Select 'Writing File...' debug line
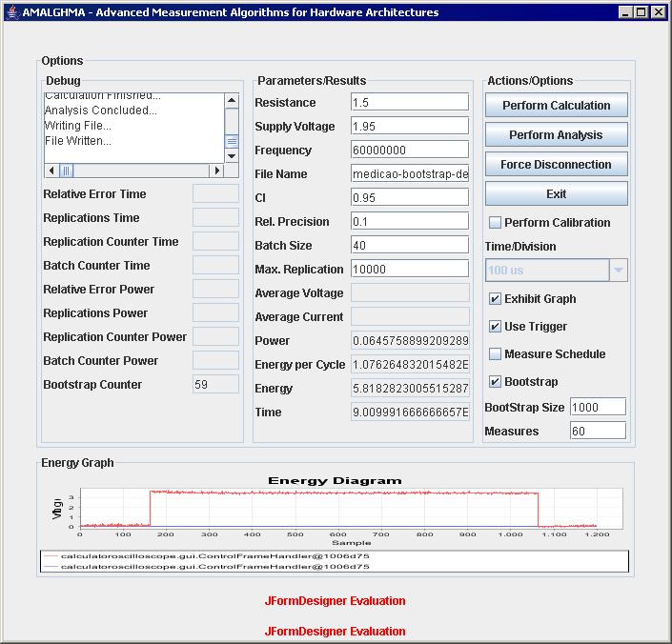The width and height of the screenshot is (672, 644). pos(78,126)
